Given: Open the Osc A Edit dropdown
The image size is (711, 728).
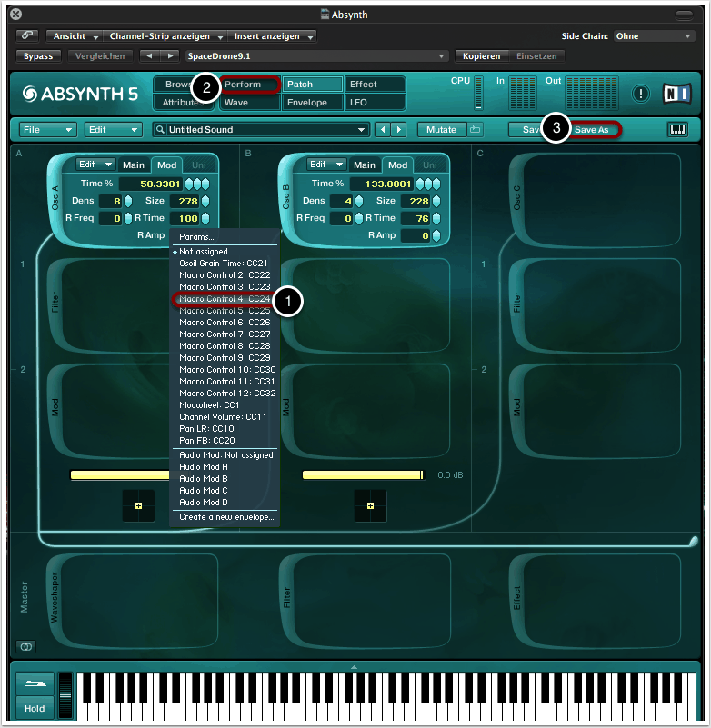Looking at the screenshot, I should pos(95,165).
